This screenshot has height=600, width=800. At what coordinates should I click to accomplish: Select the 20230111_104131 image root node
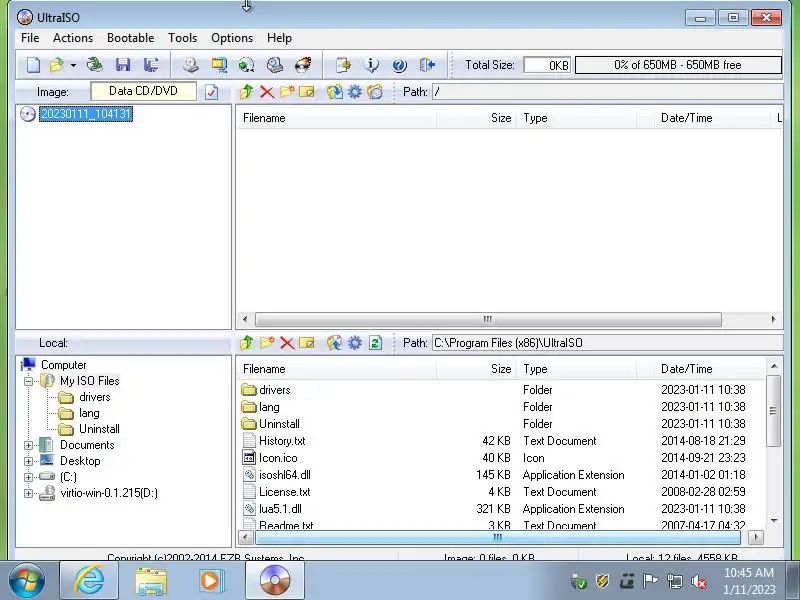tap(86, 114)
